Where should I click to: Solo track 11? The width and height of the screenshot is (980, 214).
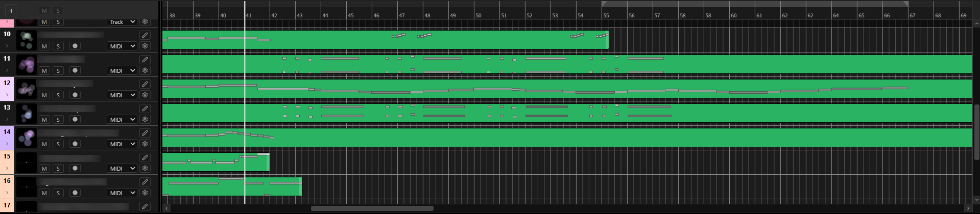(58, 71)
